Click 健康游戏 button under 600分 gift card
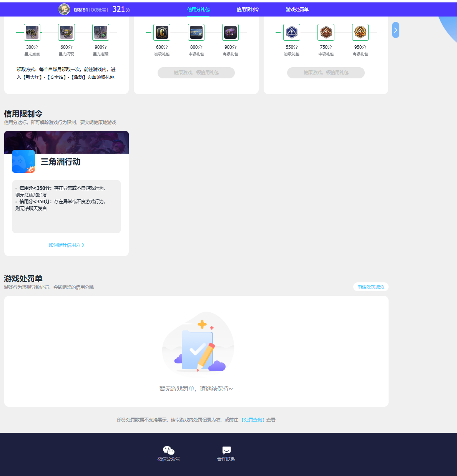 [196, 73]
